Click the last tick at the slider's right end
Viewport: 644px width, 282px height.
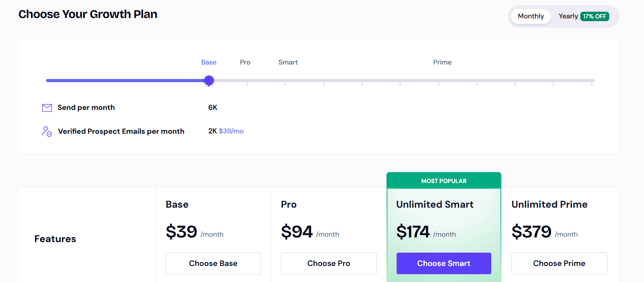click(x=592, y=83)
